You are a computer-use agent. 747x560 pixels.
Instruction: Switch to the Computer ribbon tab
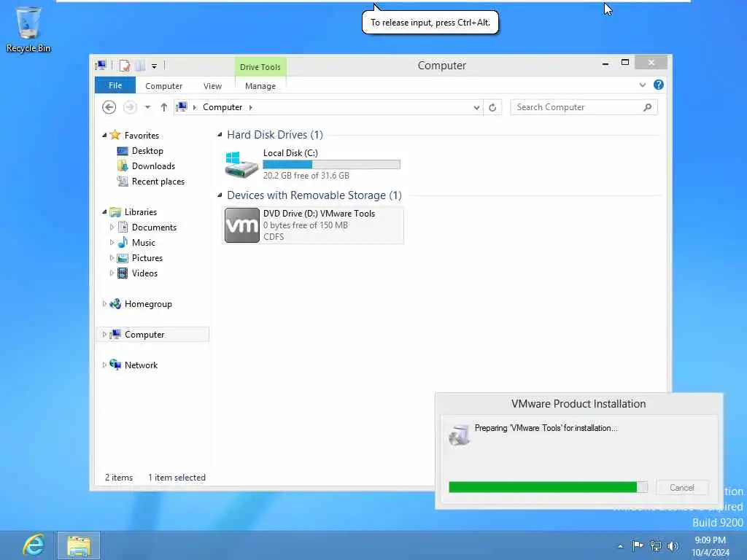click(164, 86)
